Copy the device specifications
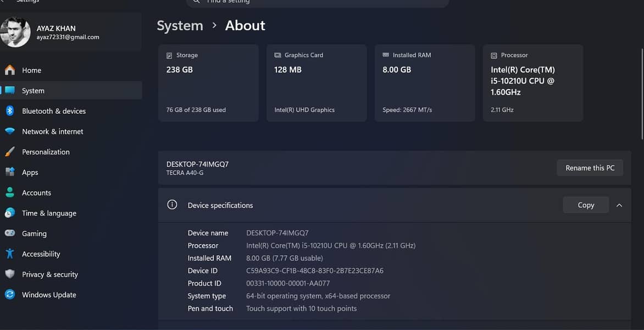The image size is (644, 330). 586,205
